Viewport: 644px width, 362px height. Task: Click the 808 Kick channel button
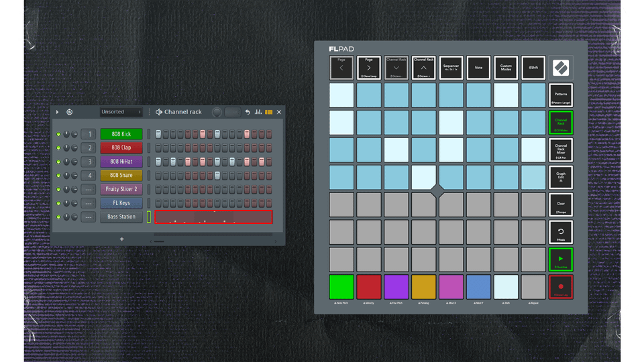[x=121, y=134]
